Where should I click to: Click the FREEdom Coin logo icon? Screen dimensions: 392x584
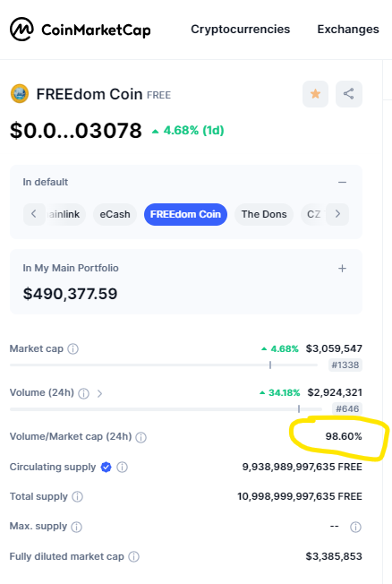pos(20,93)
